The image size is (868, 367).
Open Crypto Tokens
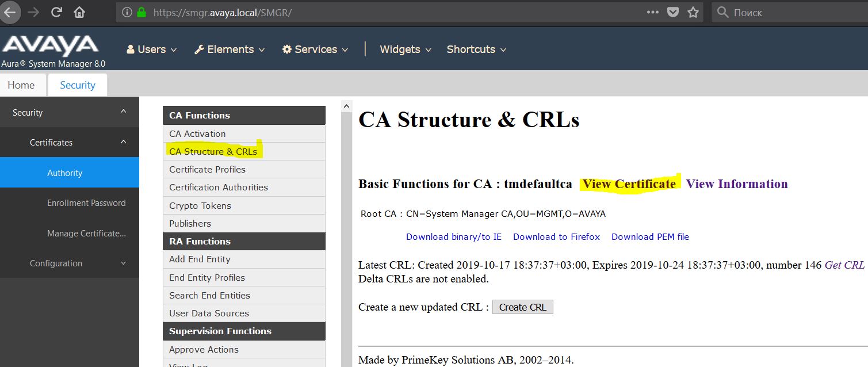click(x=244, y=205)
